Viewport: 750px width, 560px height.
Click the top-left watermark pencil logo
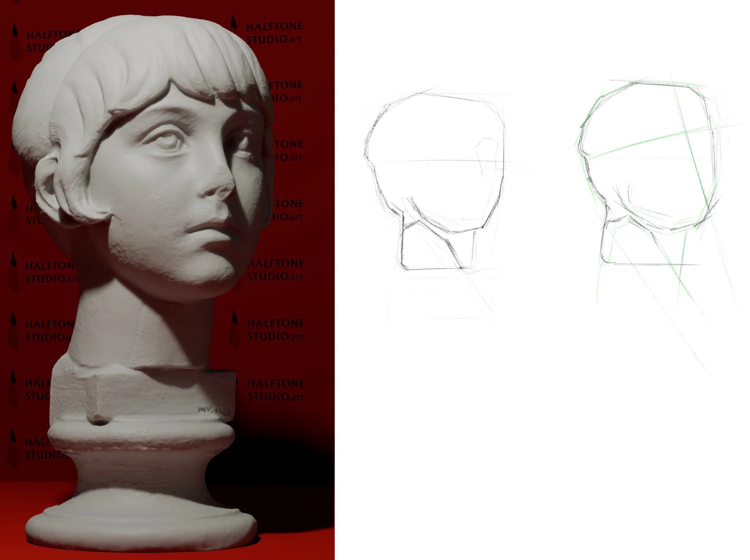click(14, 38)
